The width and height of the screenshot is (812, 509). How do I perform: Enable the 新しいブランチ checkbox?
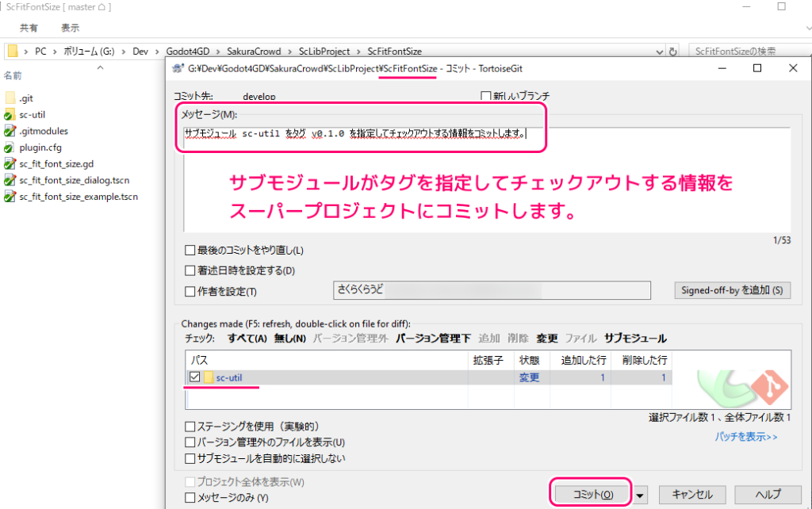pos(486,96)
